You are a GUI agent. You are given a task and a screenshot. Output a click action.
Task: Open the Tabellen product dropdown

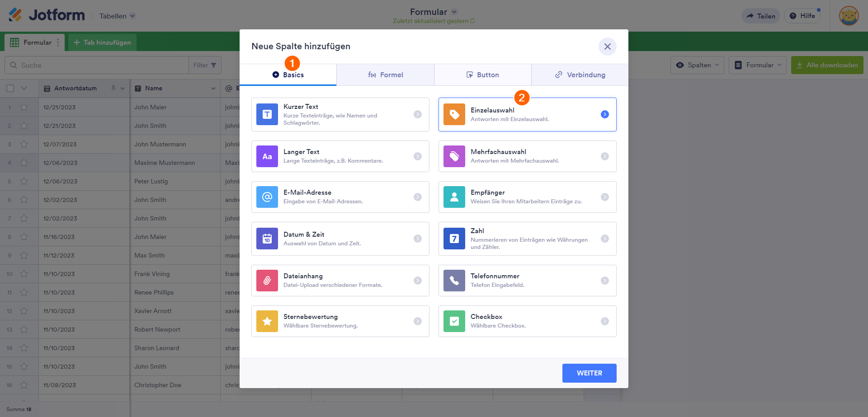click(x=117, y=16)
